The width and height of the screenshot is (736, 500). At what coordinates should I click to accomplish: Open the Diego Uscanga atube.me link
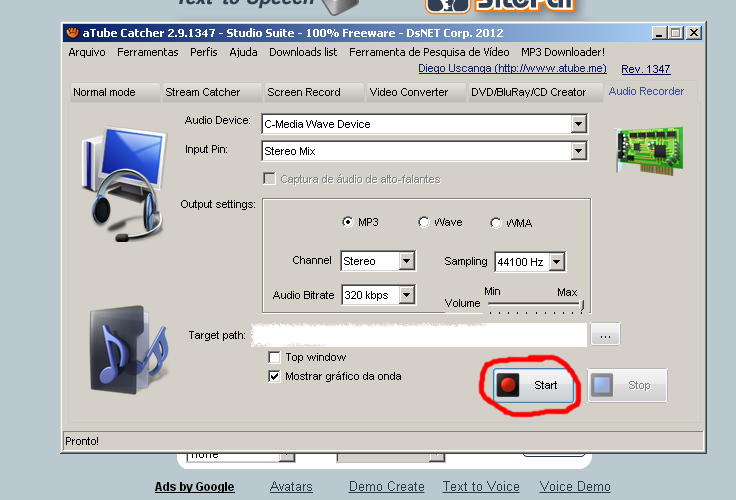[x=512, y=69]
